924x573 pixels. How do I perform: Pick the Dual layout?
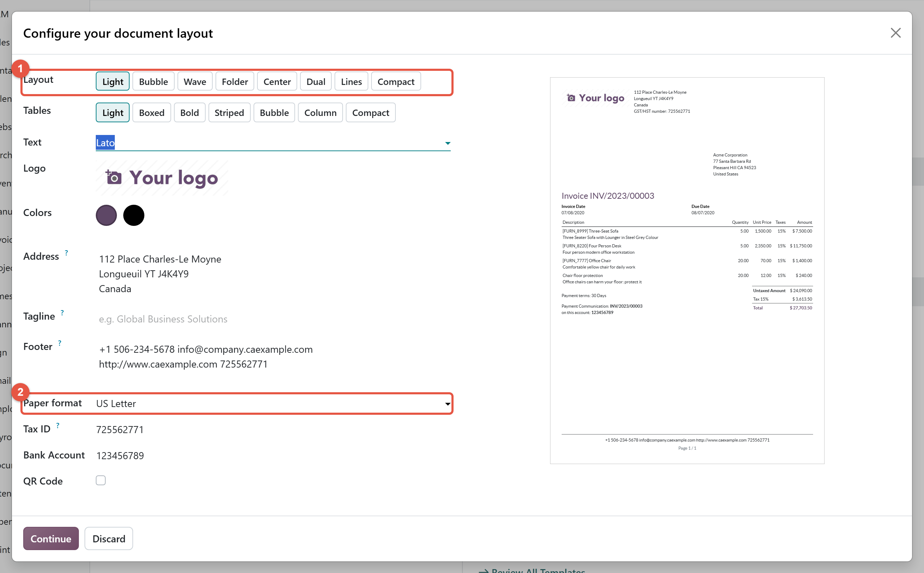point(316,81)
